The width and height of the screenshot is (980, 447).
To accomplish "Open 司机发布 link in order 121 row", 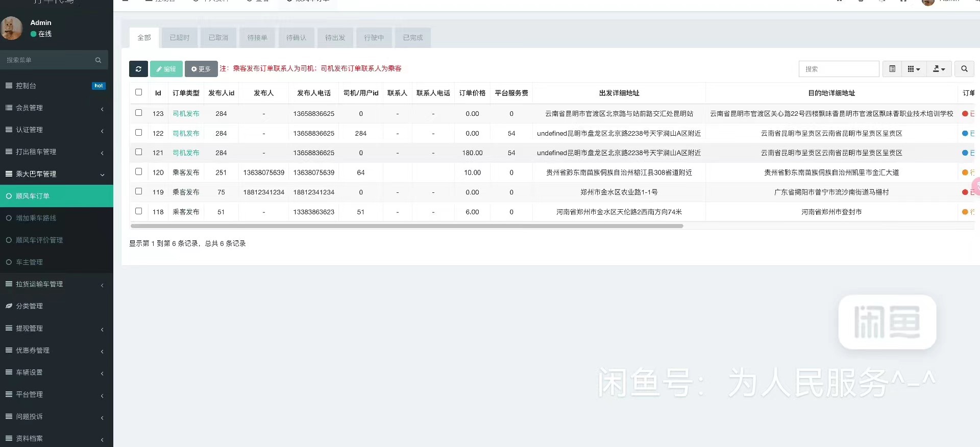I will [186, 153].
